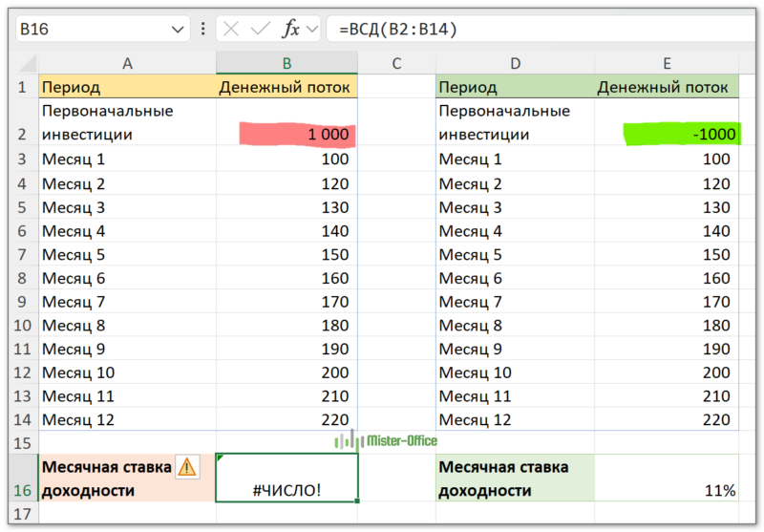Viewport: 764px width, 532px height.
Task: Click the Cancel (X) icon in formula bar
Action: tap(231, 30)
